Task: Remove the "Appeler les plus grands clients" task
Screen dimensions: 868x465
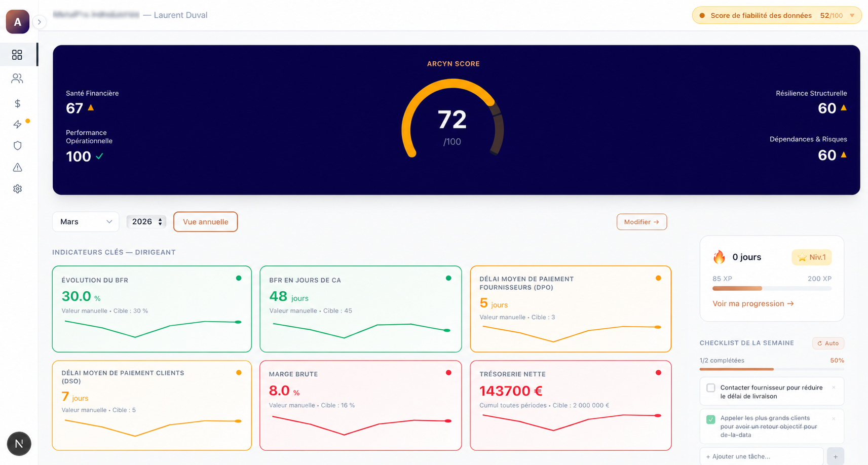Action: (x=834, y=419)
